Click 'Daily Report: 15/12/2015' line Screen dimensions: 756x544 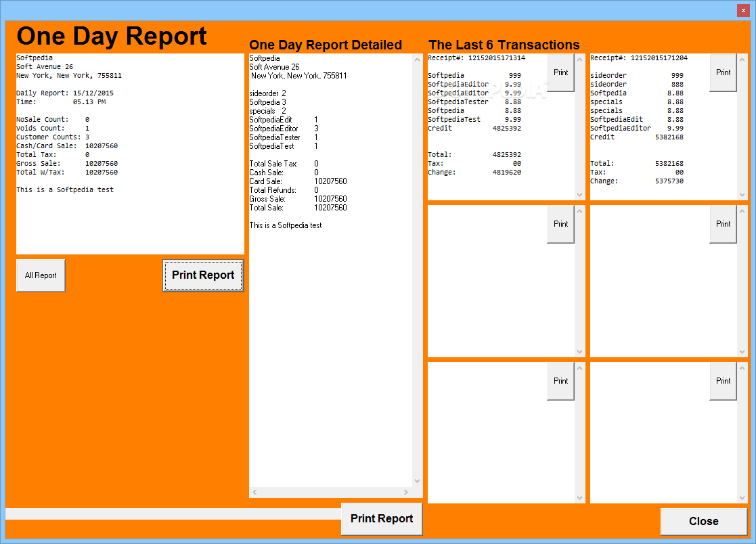[65, 93]
